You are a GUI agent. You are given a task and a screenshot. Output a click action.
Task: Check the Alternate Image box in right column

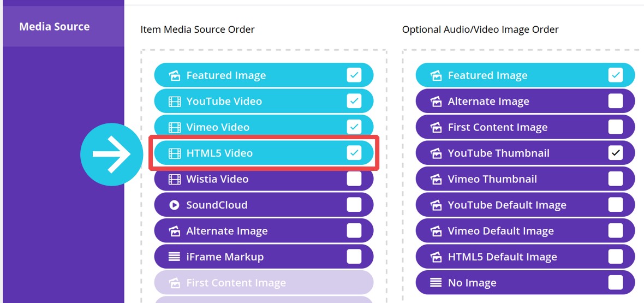(x=616, y=101)
